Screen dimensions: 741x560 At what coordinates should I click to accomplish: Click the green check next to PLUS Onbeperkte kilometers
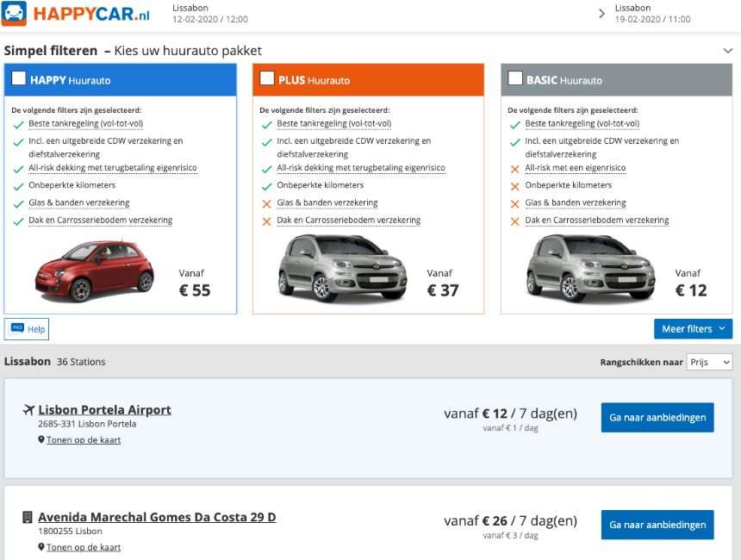pos(266,187)
